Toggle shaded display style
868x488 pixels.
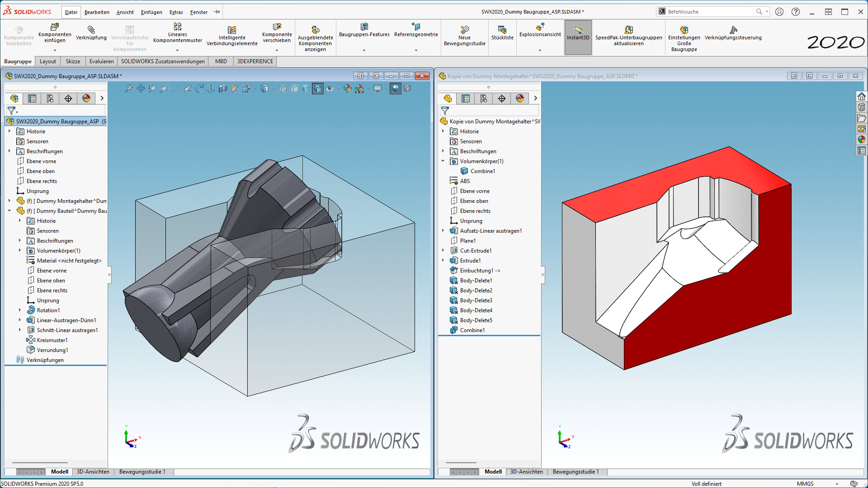[x=306, y=89]
